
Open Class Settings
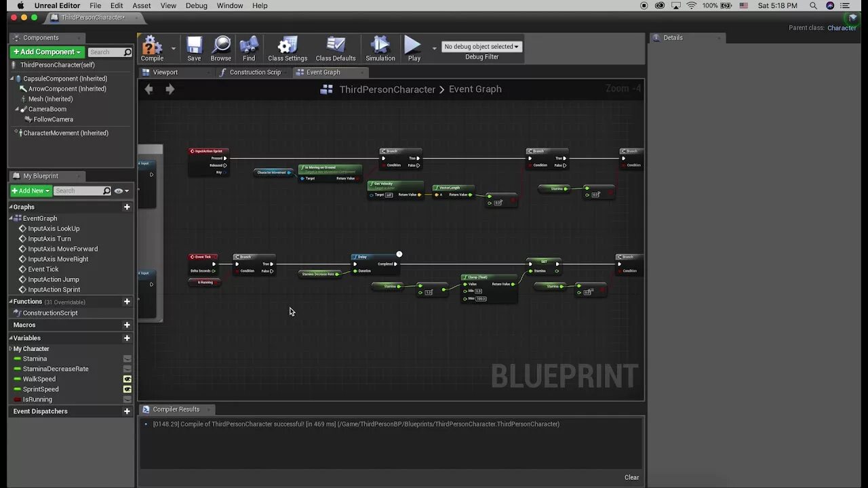(288, 49)
